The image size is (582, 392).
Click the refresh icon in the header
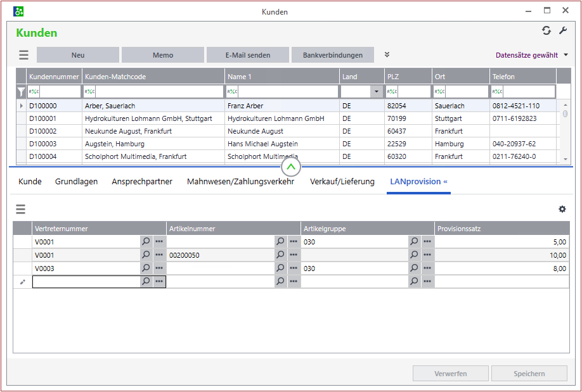[546, 31]
